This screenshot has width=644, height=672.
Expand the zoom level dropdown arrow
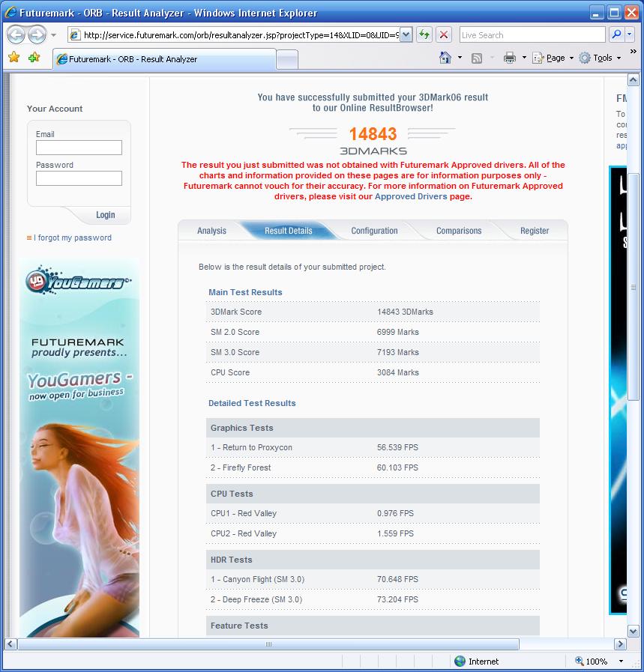pos(621,662)
